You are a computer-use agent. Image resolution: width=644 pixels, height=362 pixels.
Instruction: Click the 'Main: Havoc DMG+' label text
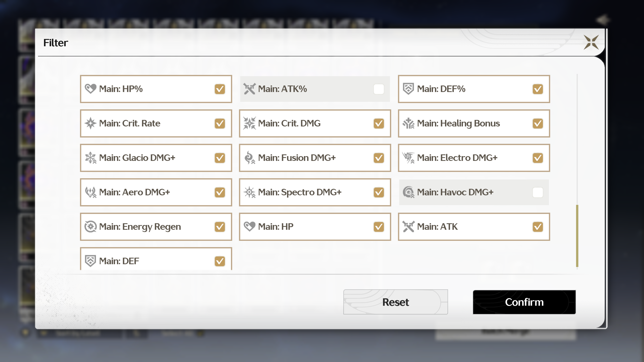[455, 192]
